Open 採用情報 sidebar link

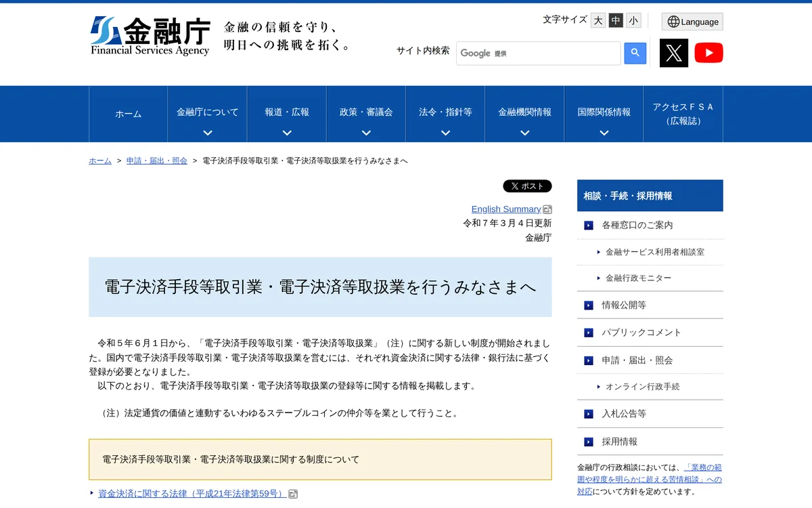(x=620, y=442)
